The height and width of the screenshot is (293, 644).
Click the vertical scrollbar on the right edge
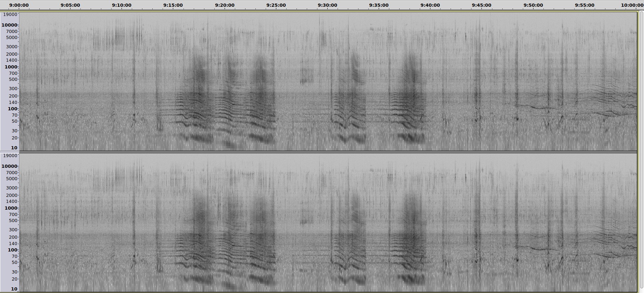click(641, 149)
